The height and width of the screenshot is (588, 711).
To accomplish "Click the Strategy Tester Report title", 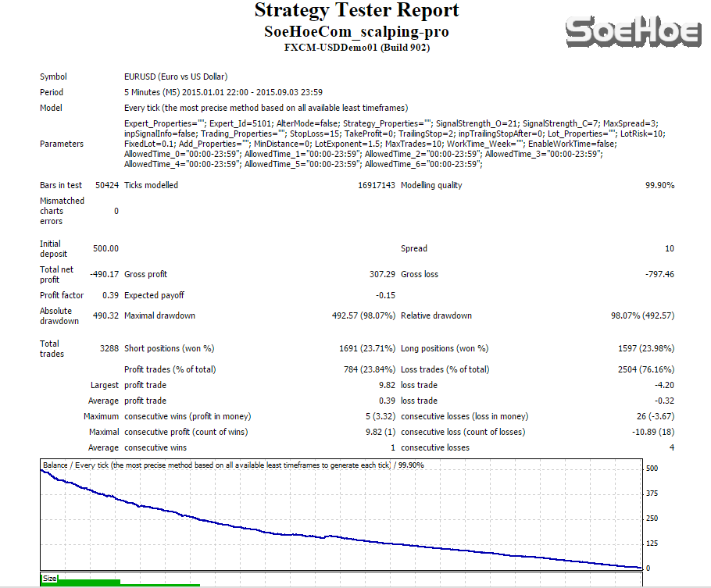I will click(x=356, y=11).
